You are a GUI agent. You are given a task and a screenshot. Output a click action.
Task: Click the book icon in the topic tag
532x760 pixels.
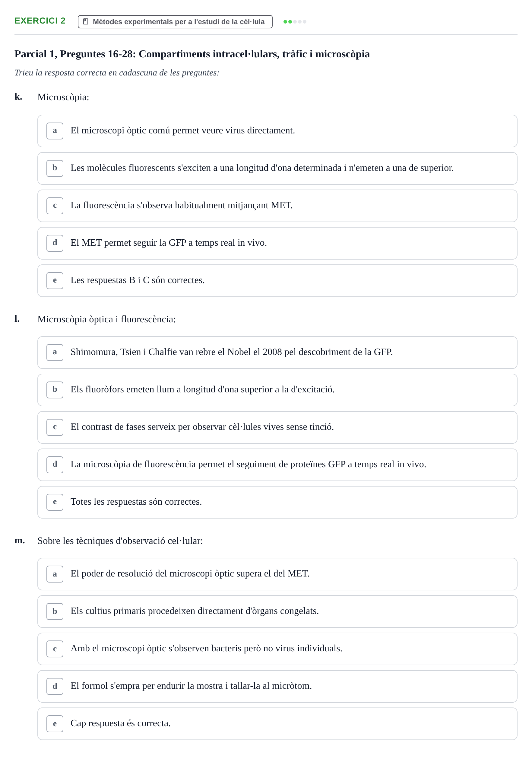tap(86, 21)
